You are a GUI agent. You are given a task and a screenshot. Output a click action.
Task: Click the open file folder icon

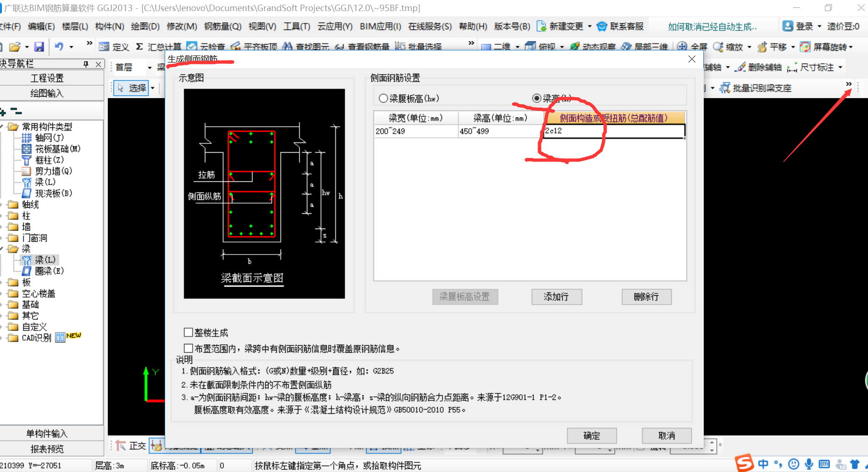pos(15,47)
